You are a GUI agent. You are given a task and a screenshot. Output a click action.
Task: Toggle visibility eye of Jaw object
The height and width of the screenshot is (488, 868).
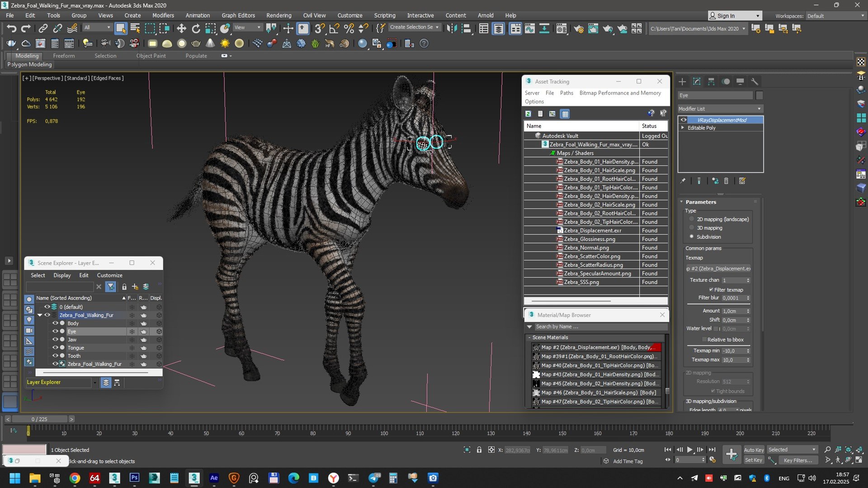pyautogui.click(x=55, y=340)
